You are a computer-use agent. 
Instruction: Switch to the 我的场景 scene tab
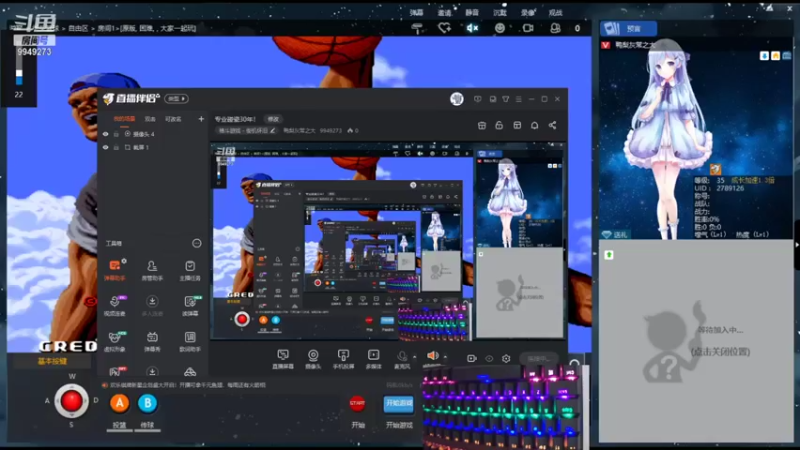click(x=124, y=119)
